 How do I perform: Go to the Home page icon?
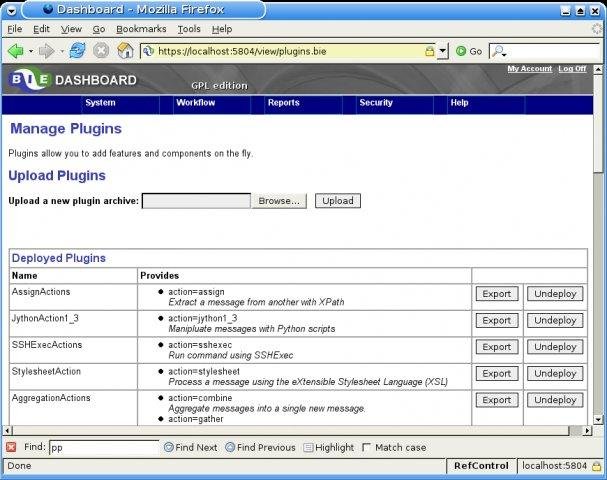[x=125, y=50]
